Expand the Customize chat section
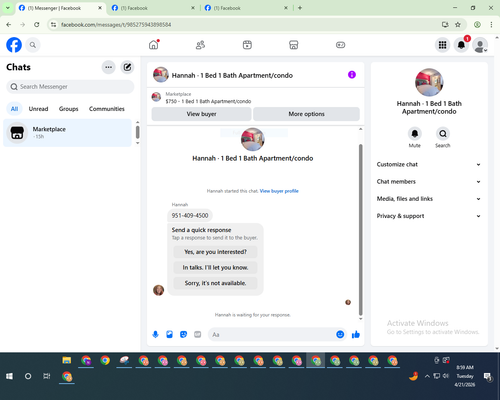The height and width of the screenshot is (400, 500). 429,164
